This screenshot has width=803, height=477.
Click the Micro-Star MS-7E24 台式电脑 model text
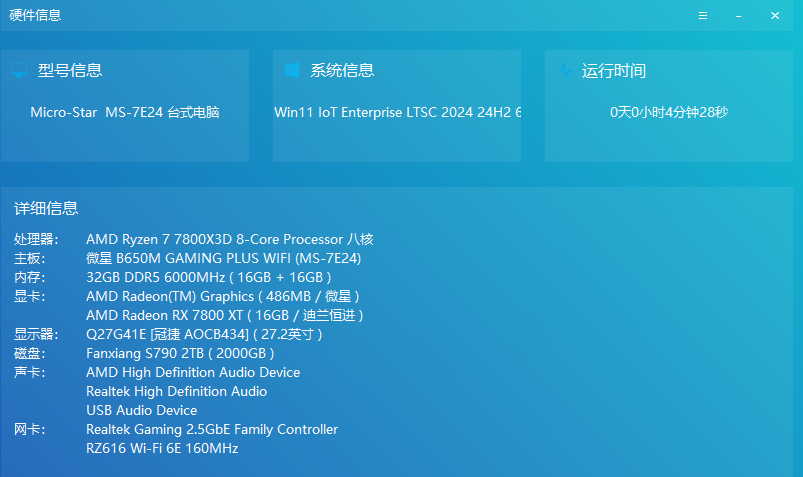coord(125,112)
